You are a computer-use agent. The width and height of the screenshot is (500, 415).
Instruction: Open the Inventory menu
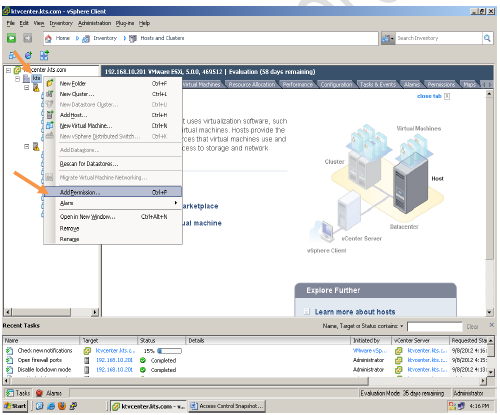[x=61, y=23]
